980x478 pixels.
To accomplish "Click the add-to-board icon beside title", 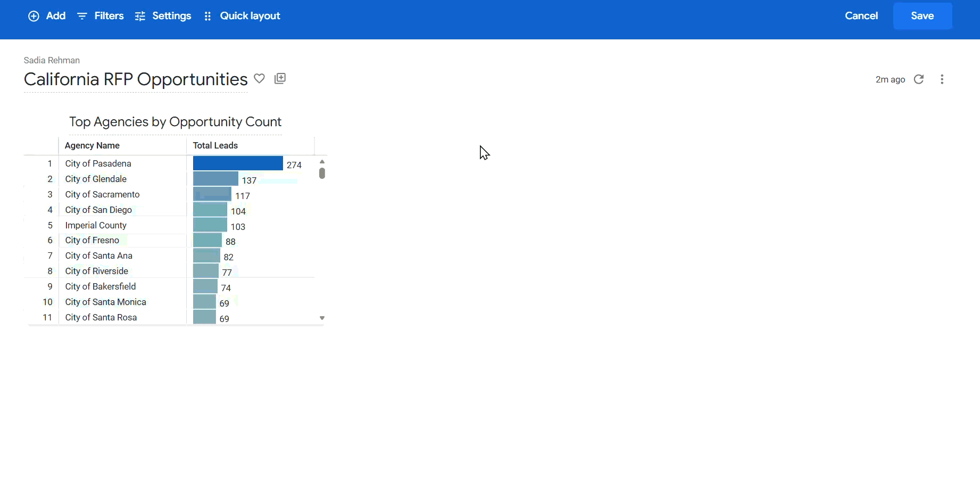I will [280, 79].
